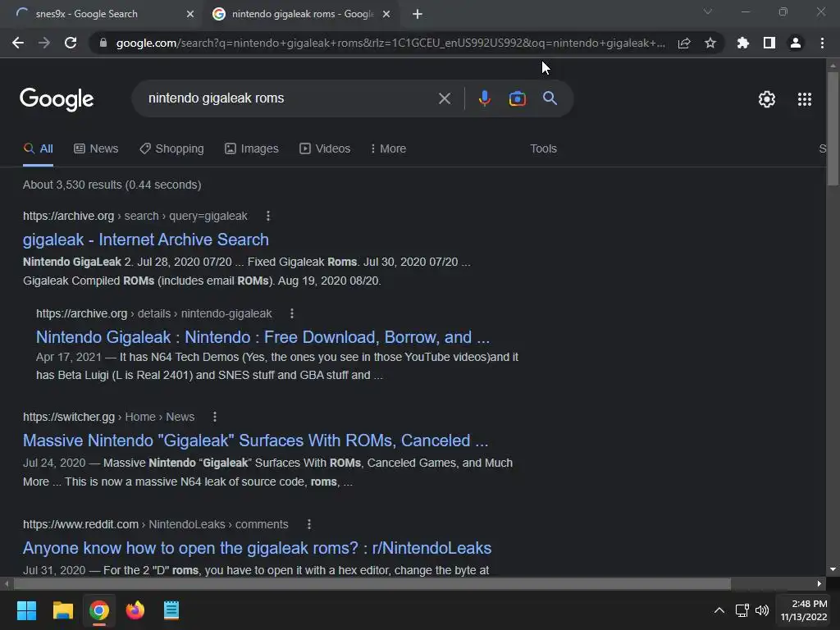Search by image with Google Lens

(517, 98)
